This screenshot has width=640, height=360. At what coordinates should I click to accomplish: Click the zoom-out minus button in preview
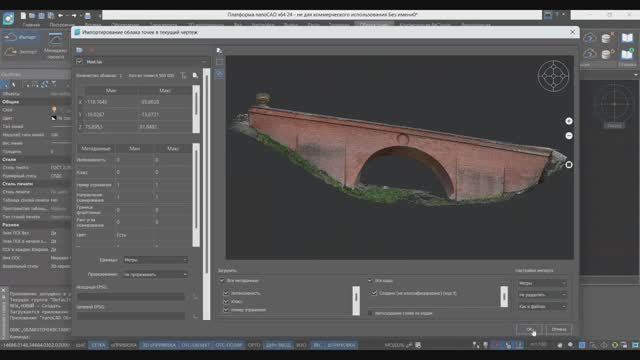569,136
